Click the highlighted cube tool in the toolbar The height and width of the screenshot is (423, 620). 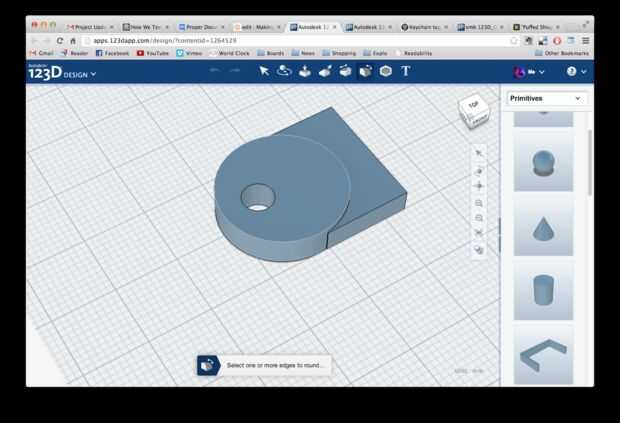pyautogui.click(x=365, y=72)
